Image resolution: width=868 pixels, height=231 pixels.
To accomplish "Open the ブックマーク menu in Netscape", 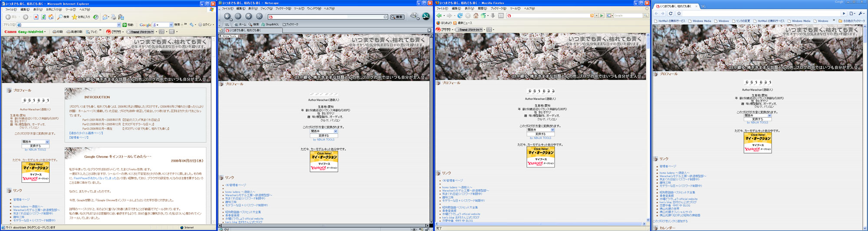I will click(x=283, y=9).
